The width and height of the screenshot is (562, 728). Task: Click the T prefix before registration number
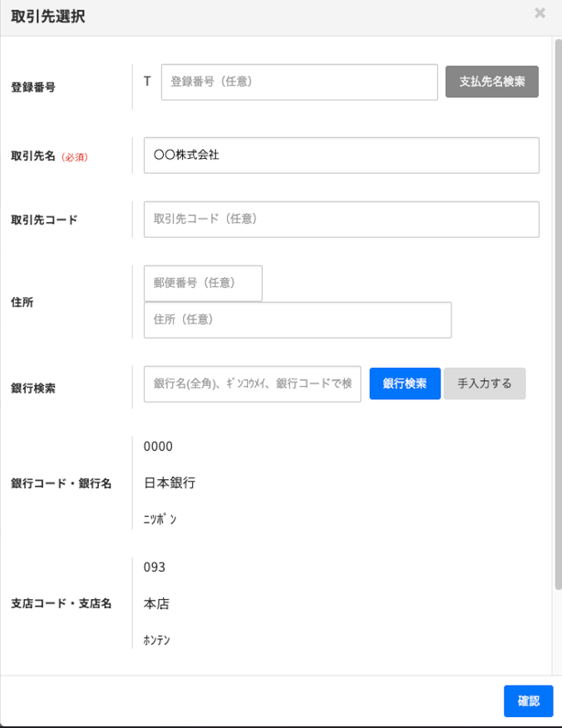tap(147, 82)
